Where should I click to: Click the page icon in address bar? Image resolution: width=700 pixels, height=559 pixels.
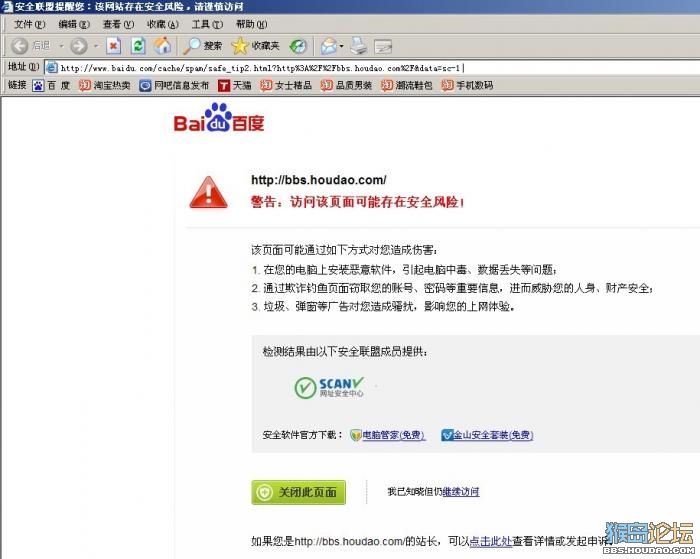[x=52, y=68]
